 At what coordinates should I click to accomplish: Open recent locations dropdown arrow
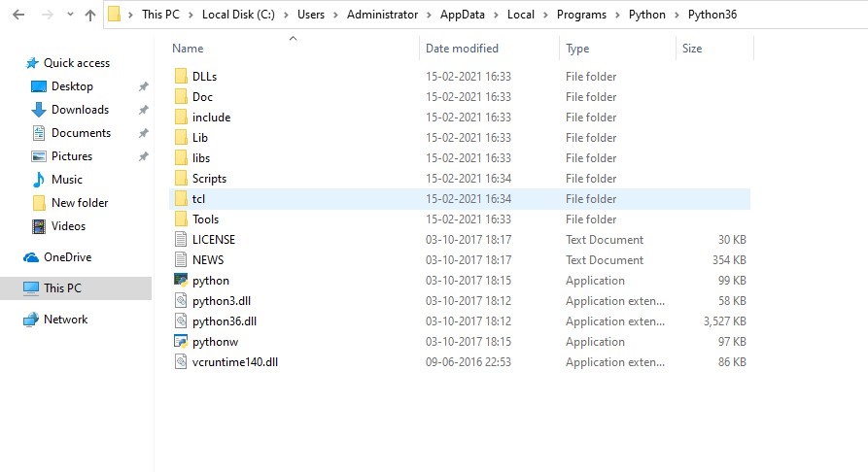pyautogui.click(x=70, y=15)
